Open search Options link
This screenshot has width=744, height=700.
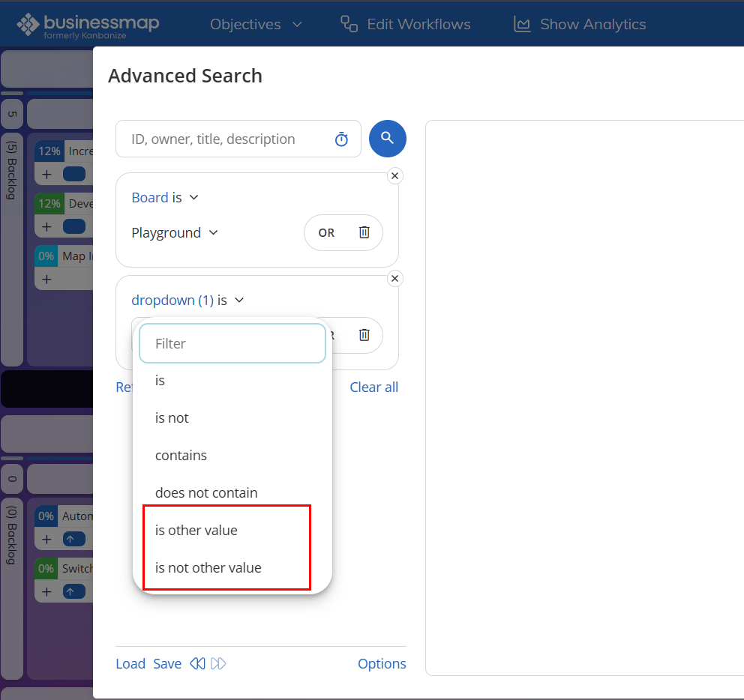pyautogui.click(x=382, y=663)
